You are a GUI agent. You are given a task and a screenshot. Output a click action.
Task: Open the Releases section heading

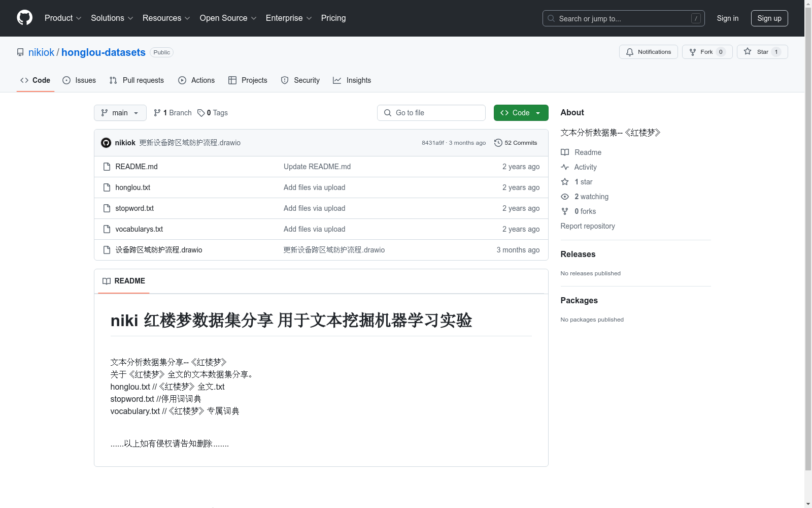578,254
